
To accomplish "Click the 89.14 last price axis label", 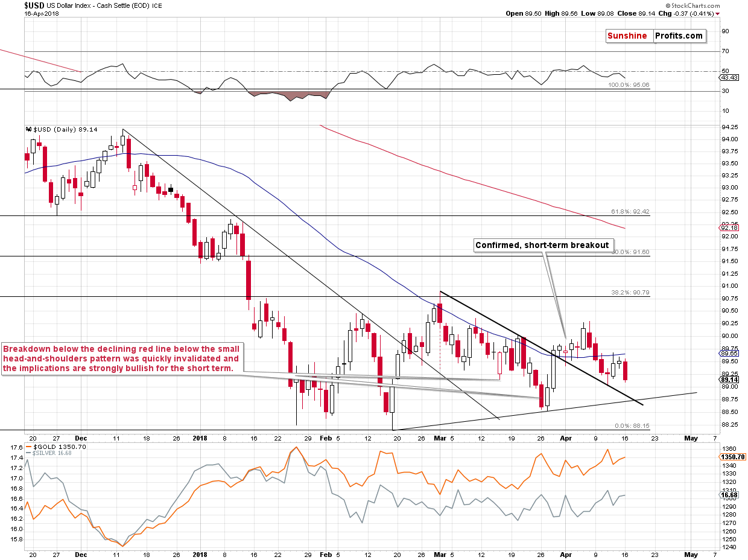I will [729, 380].
